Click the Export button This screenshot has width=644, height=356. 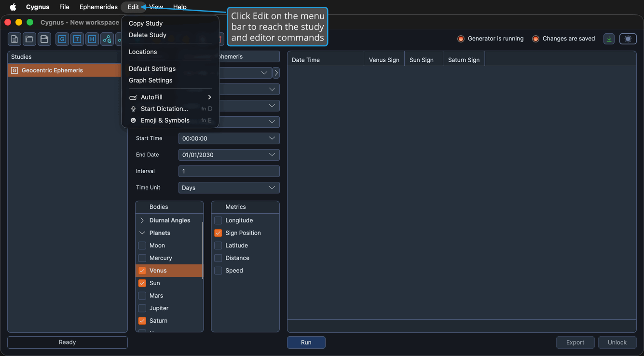(x=575, y=342)
